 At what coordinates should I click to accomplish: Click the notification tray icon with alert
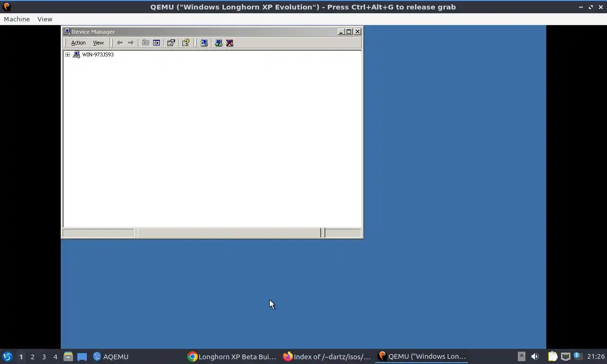pos(578,356)
